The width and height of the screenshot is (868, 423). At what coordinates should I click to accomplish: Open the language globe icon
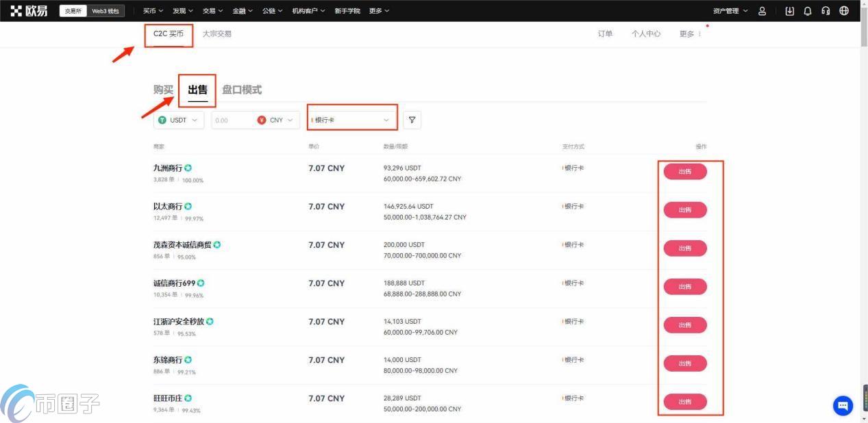pyautogui.click(x=844, y=11)
